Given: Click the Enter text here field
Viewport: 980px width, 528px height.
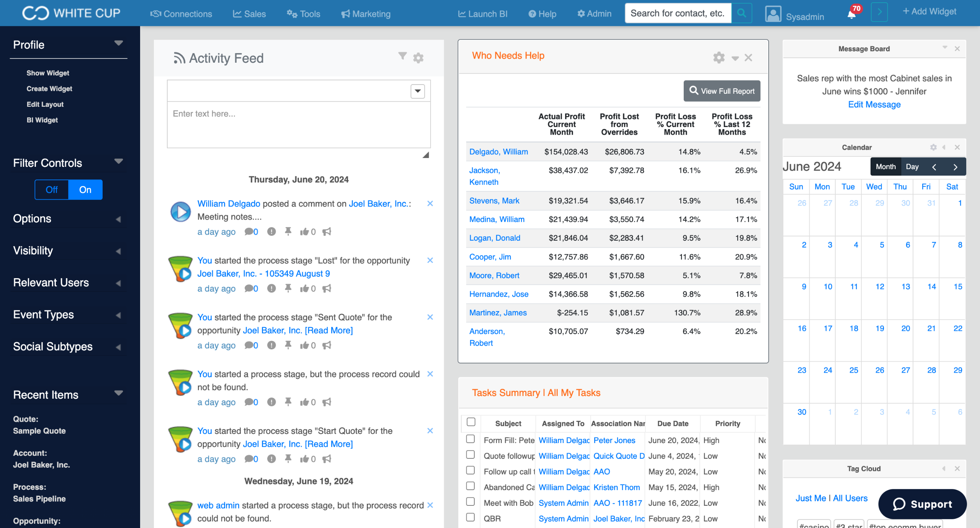Looking at the screenshot, I should click(299, 124).
